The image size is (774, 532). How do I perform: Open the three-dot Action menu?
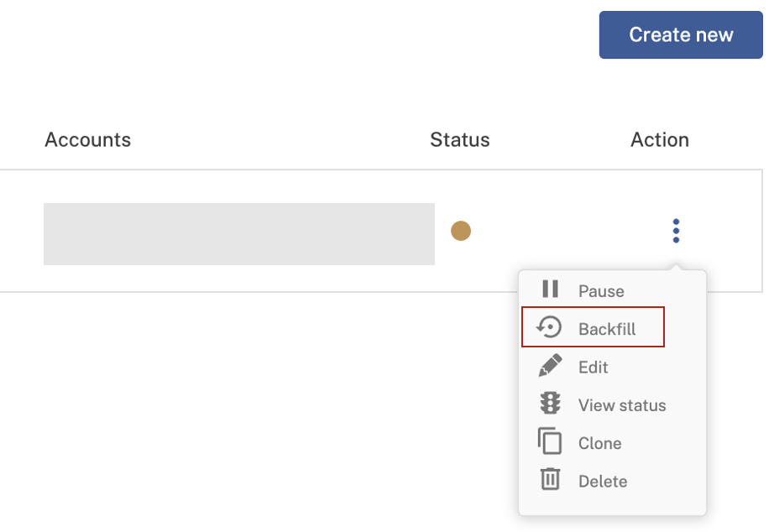[x=676, y=230]
